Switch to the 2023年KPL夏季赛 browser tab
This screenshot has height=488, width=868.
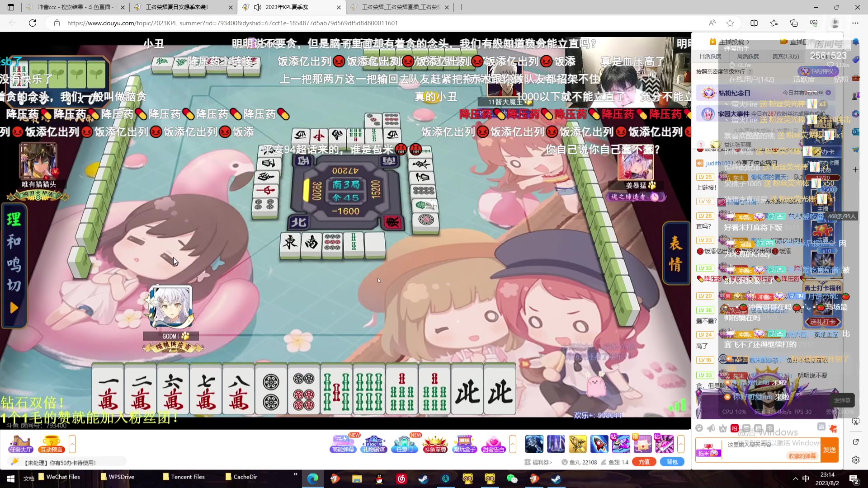point(287,7)
